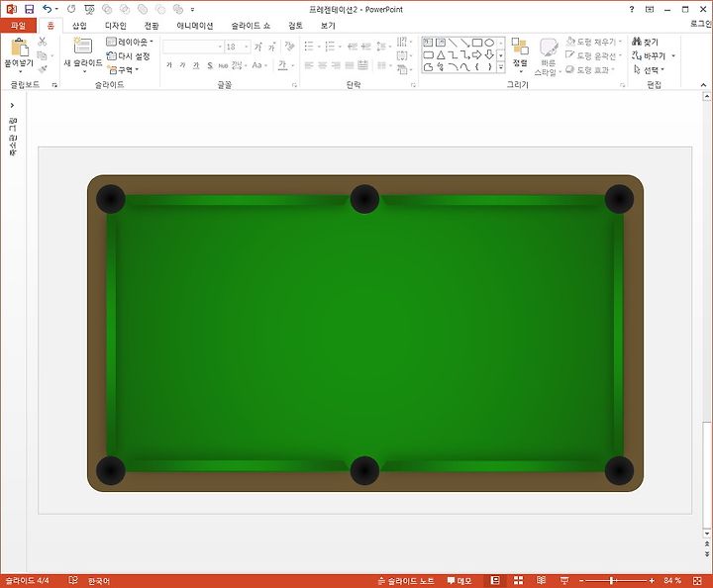713x588 pixels.
Task: Click Fit slide to window icon
Action: click(697, 581)
